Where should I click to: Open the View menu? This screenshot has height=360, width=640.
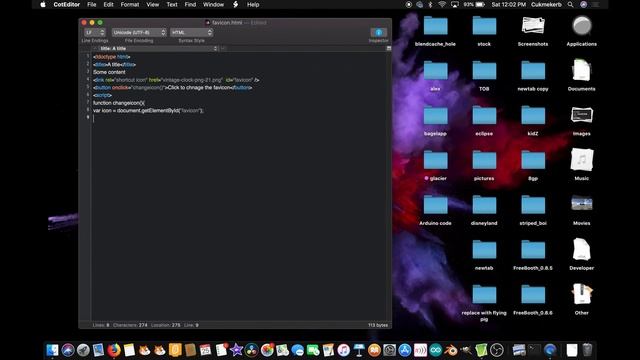(x=153, y=4)
